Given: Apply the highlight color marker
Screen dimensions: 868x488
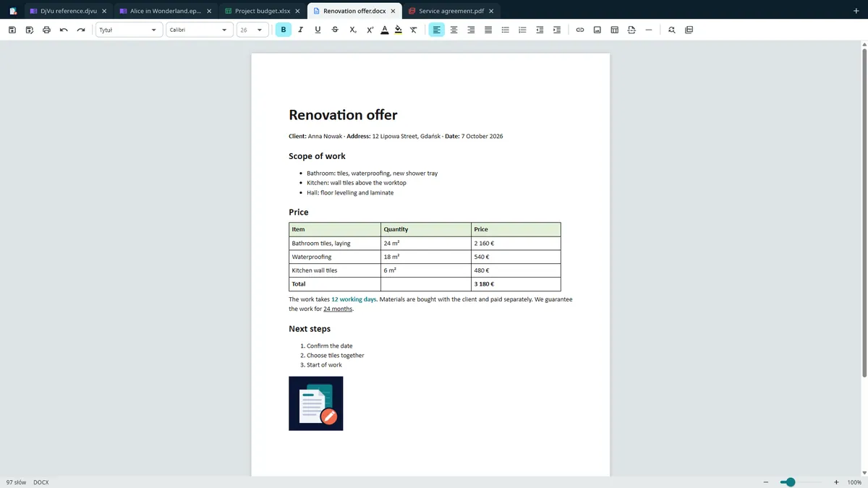Looking at the screenshot, I should pyautogui.click(x=399, y=30).
